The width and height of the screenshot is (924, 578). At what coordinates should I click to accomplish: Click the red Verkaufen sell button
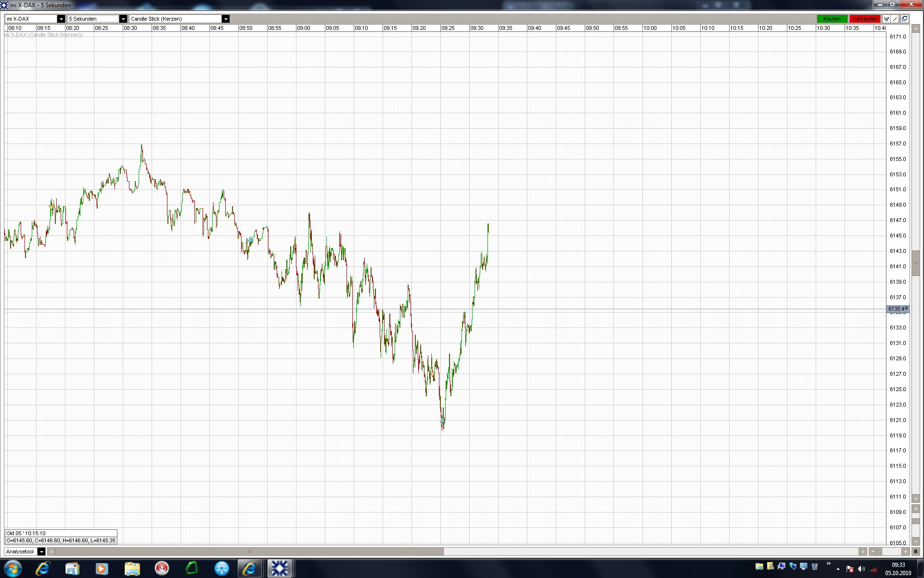tap(864, 19)
